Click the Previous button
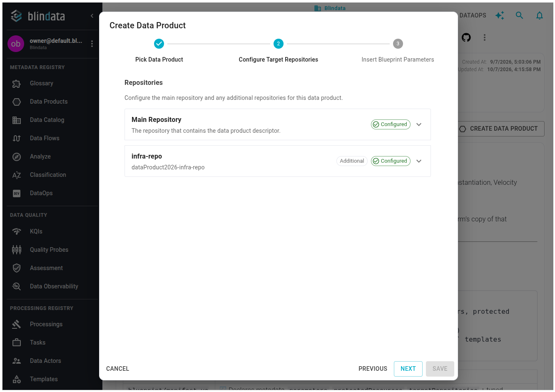555x392 pixels. 373,369
